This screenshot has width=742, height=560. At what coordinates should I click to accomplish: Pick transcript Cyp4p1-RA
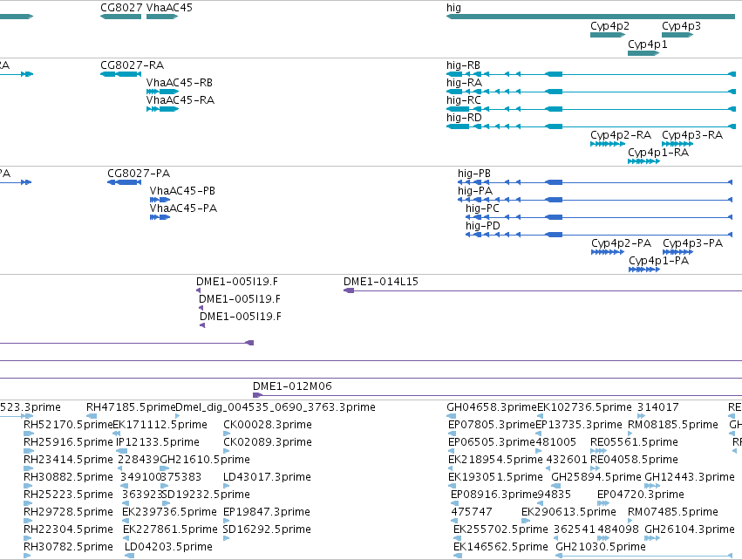point(643,161)
